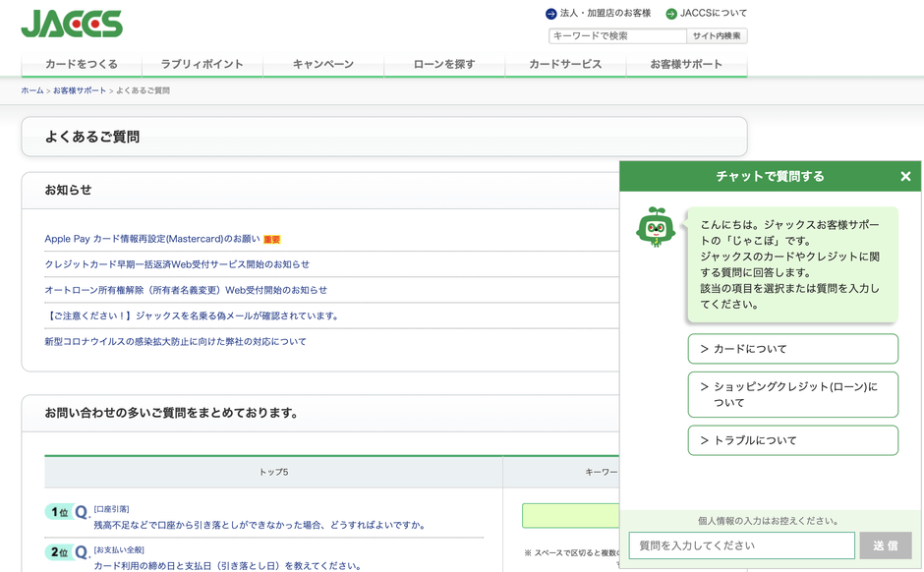This screenshot has width=924, height=572.
Task: Click the 1位 ranking badge
Action: click(x=59, y=512)
